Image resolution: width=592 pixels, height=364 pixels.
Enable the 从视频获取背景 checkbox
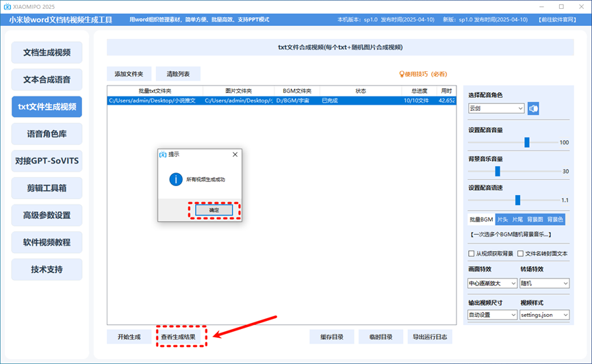pos(471,253)
